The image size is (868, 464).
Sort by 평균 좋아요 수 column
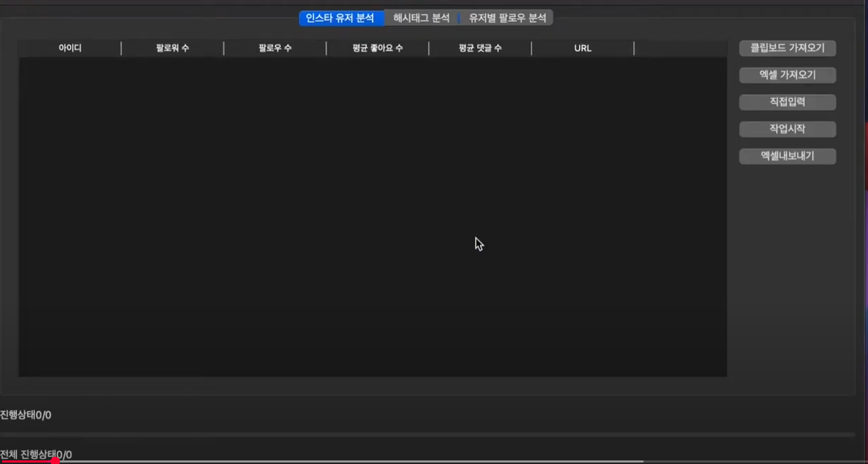coord(377,48)
